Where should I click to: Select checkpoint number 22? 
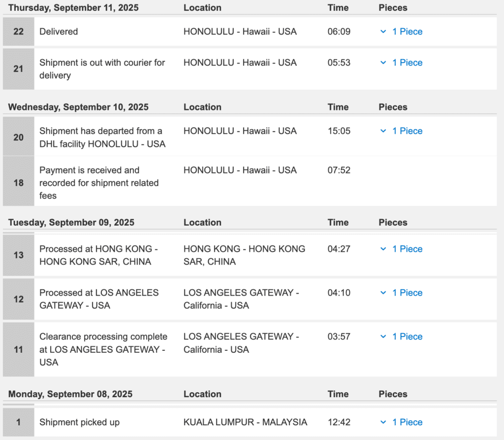pyautogui.click(x=18, y=32)
